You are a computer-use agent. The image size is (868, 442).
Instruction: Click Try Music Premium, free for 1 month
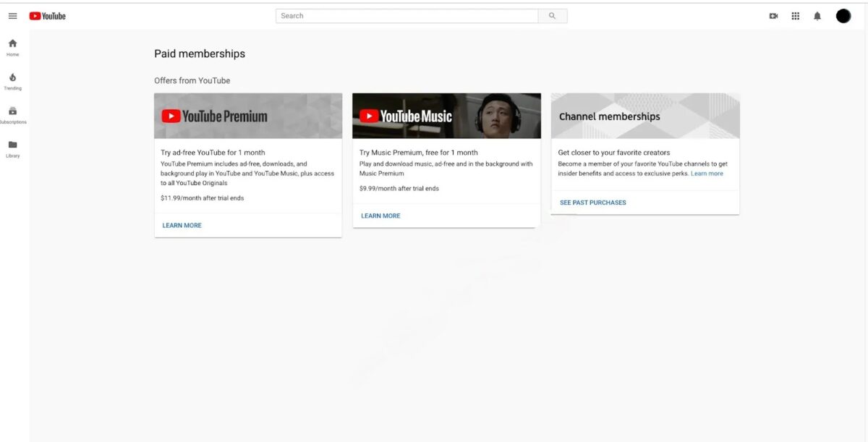(x=419, y=153)
